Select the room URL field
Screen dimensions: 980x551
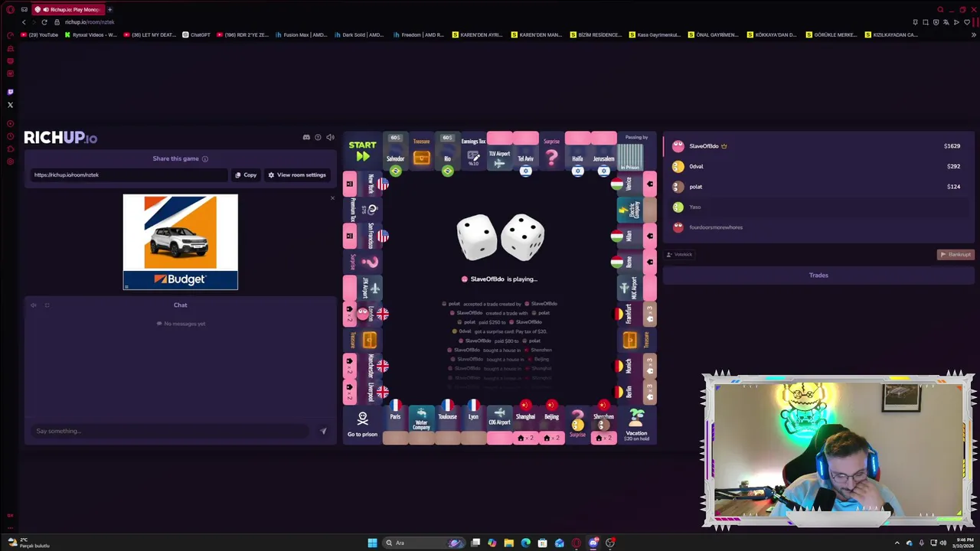pyautogui.click(x=129, y=175)
